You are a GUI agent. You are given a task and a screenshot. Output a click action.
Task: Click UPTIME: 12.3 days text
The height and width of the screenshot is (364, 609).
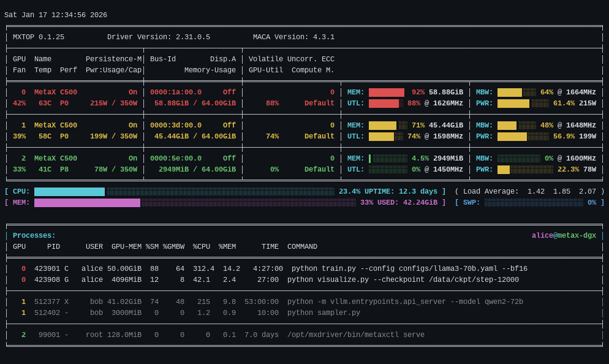(x=401, y=192)
